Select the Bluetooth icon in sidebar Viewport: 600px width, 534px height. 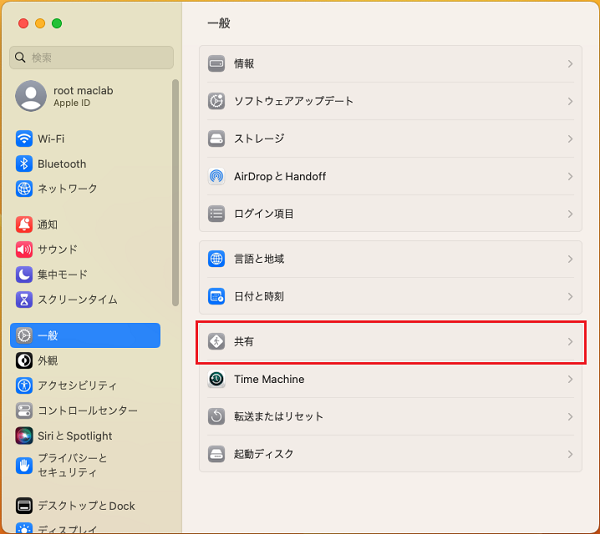point(24,164)
